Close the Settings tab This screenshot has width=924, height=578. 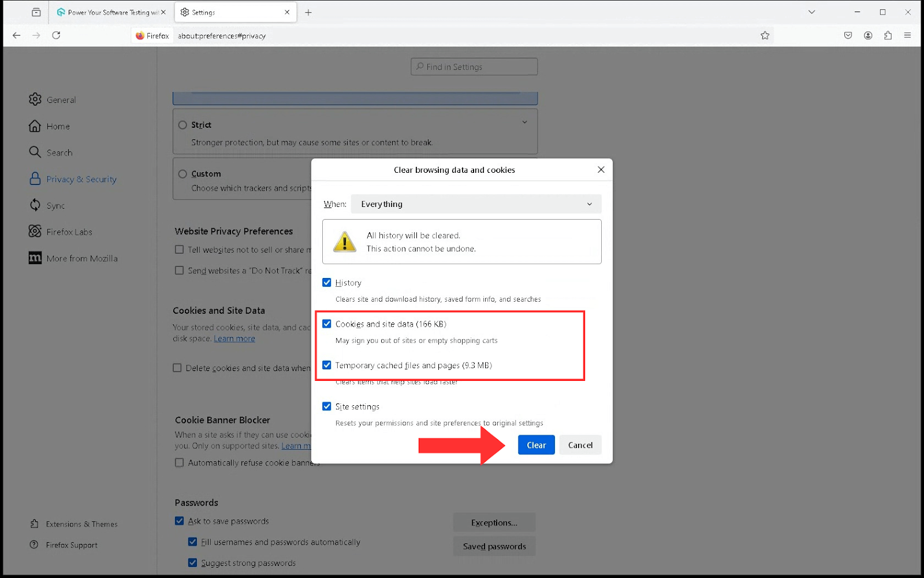[x=287, y=12]
